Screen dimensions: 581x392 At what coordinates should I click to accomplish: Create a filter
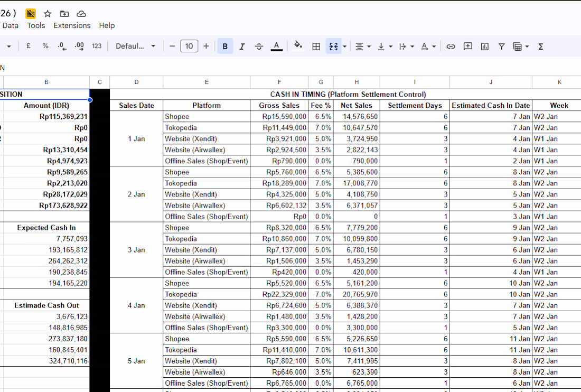click(x=501, y=46)
